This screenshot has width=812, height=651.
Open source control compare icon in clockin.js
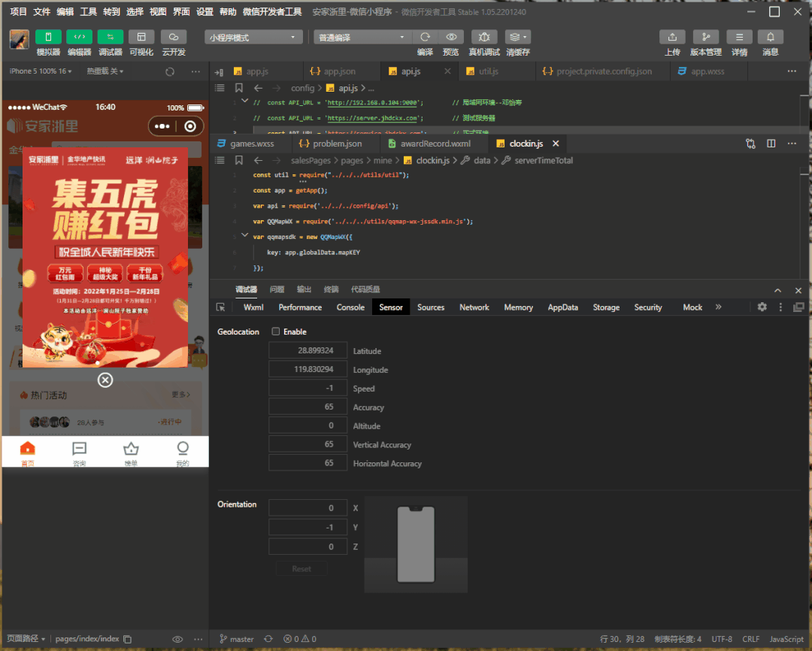pos(750,144)
